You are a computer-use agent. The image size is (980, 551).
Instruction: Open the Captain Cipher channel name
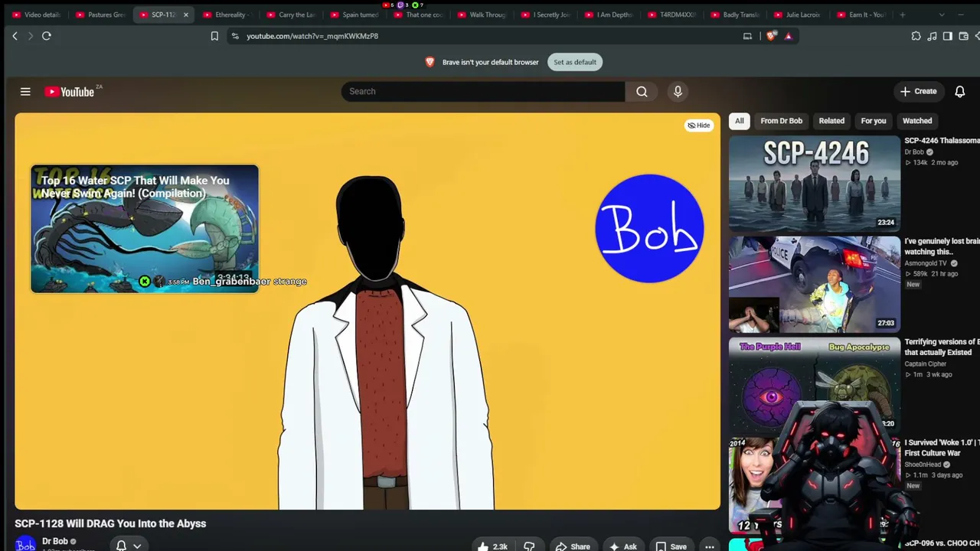click(926, 364)
